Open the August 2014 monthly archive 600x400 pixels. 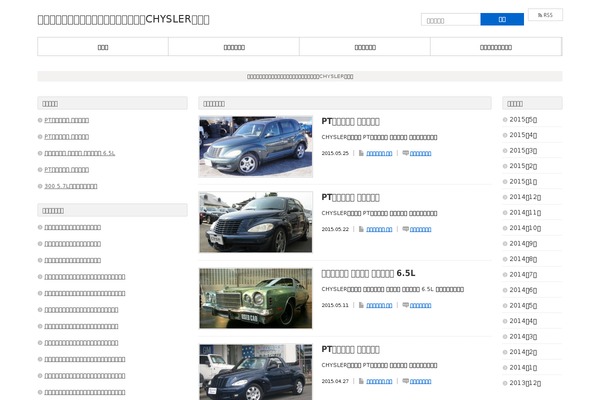point(523,259)
